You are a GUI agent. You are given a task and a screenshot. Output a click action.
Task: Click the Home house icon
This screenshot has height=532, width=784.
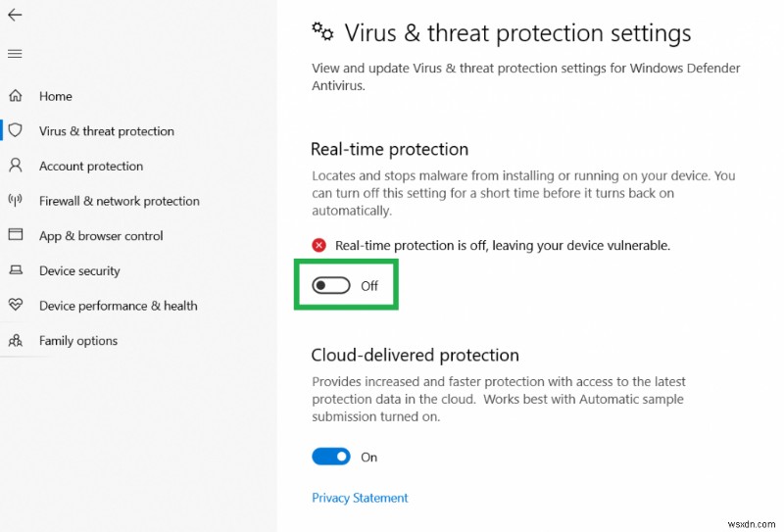pyautogui.click(x=16, y=96)
